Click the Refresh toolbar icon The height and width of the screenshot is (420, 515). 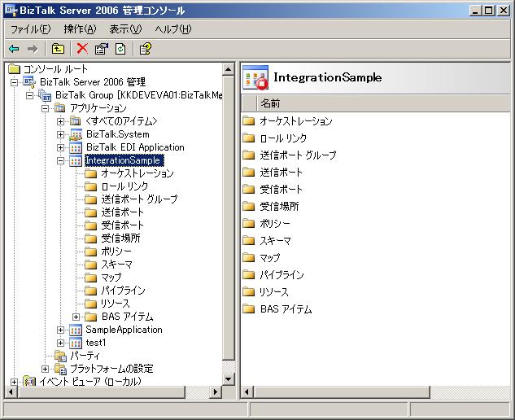tap(120, 49)
